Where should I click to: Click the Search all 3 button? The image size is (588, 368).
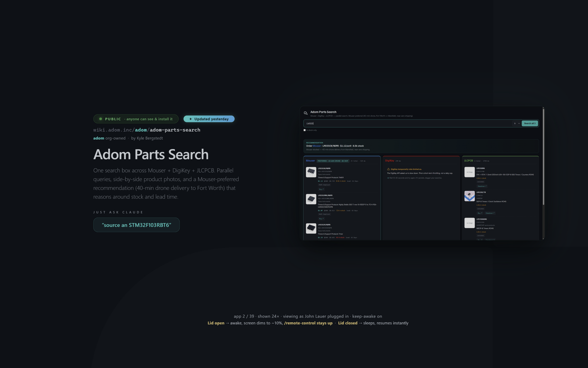[x=530, y=123]
